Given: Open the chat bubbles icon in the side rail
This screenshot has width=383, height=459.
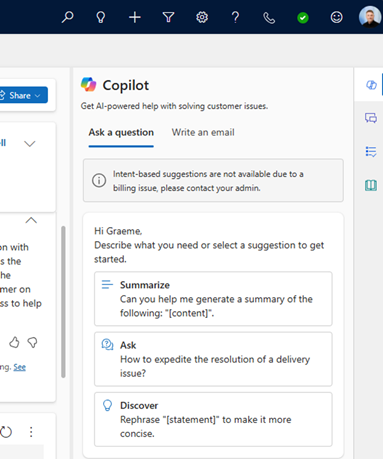Looking at the screenshot, I should tap(371, 118).
